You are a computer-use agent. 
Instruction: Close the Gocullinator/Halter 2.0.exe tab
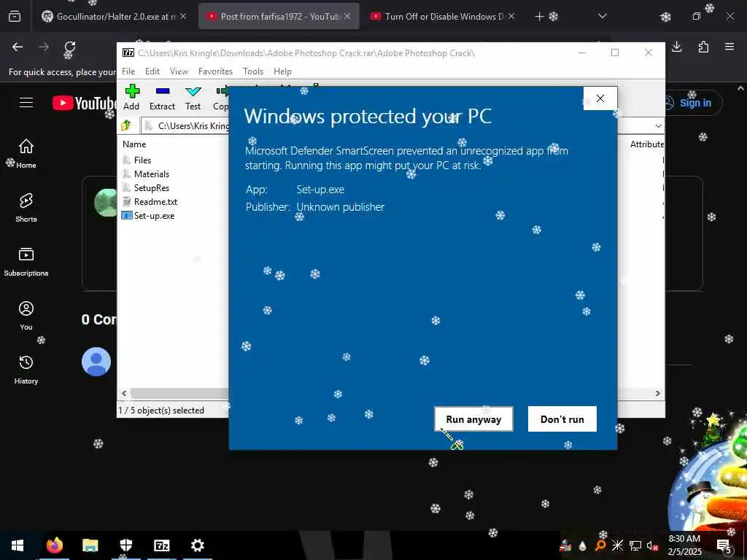(183, 16)
